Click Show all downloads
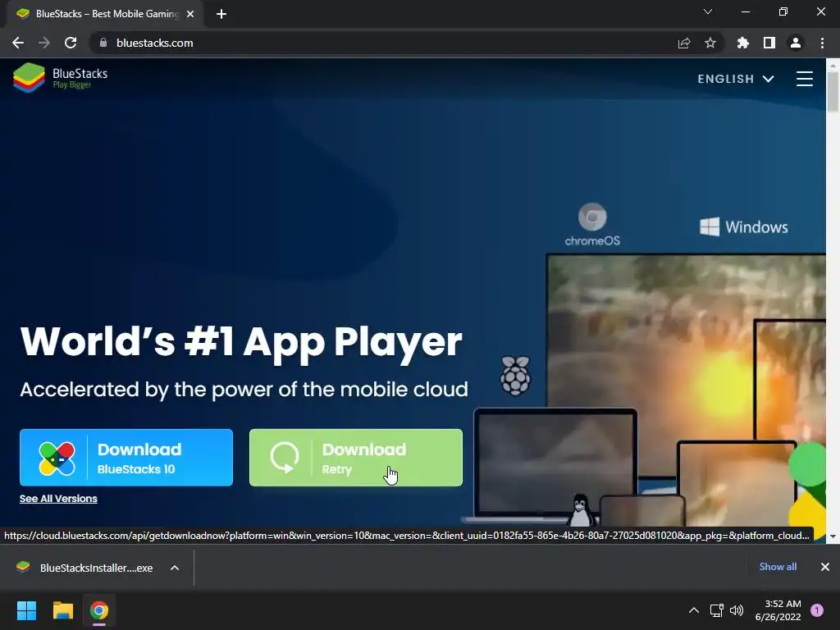 pyautogui.click(x=778, y=567)
